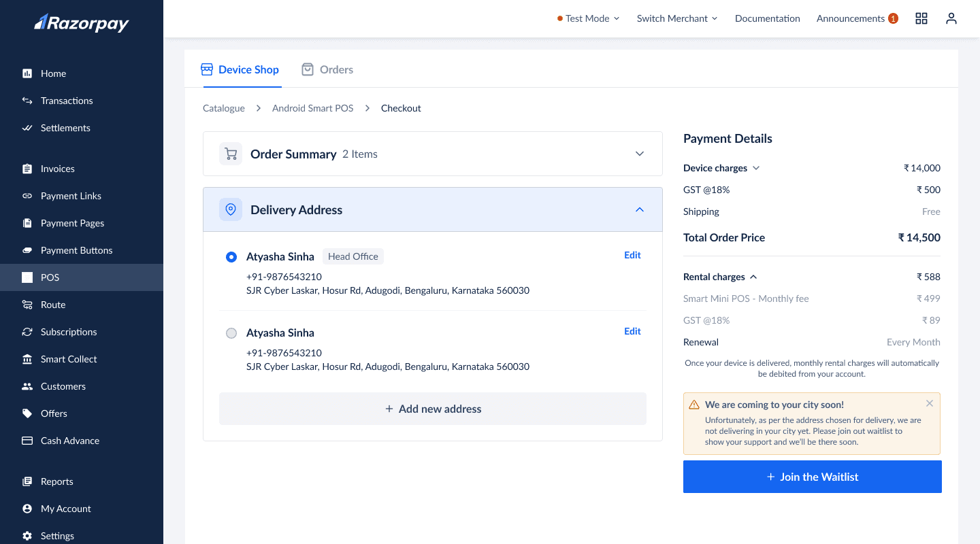Screen dimensions: 980x544
Task: Click the Transactions arrows icon
Action: click(27, 101)
